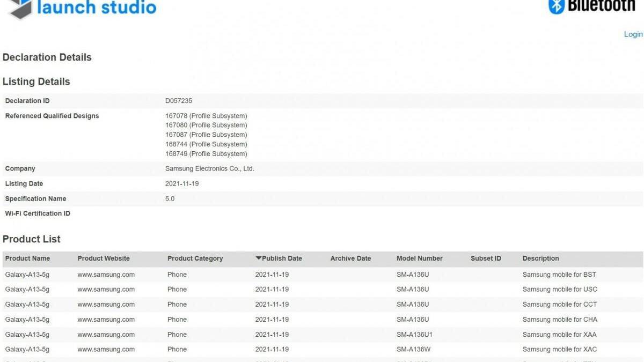
Task: Select design 168749 (Profile Subsystem)
Action: pos(206,154)
